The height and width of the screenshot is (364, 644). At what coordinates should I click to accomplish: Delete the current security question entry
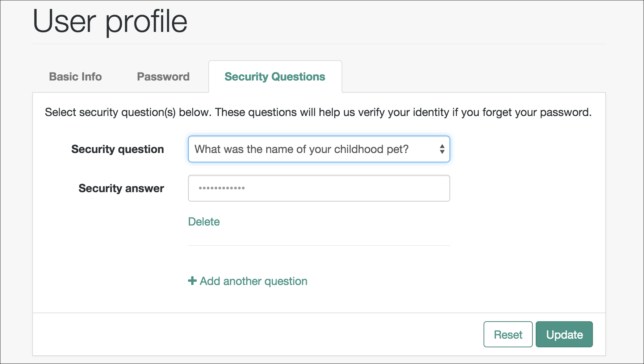pyautogui.click(x=204, y=222)
